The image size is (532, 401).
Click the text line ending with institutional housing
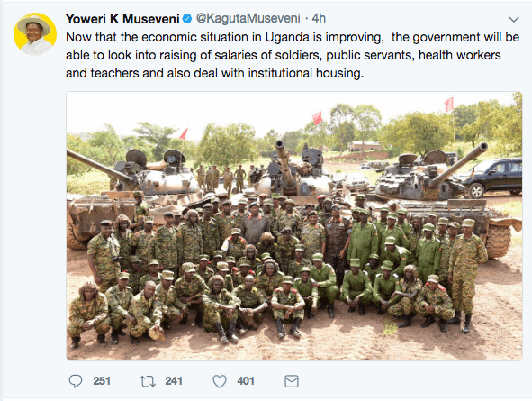214,73
